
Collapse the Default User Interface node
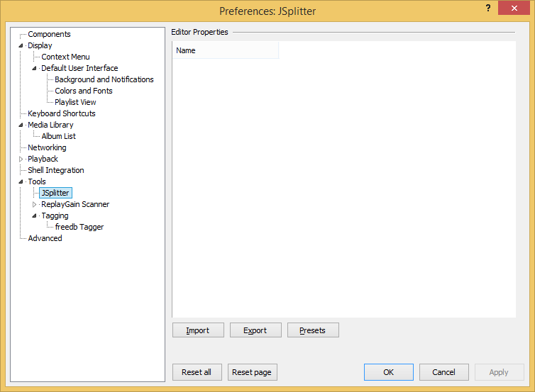point(34,68)
